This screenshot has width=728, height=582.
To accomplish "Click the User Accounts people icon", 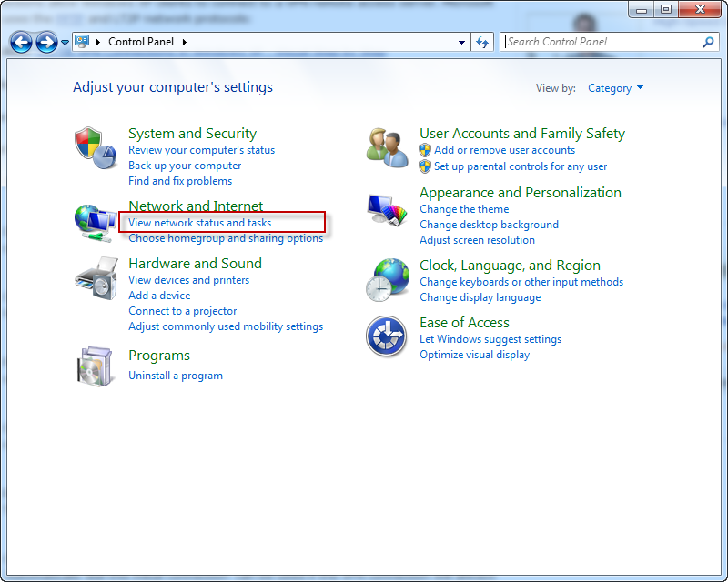I will coord(387,148).
